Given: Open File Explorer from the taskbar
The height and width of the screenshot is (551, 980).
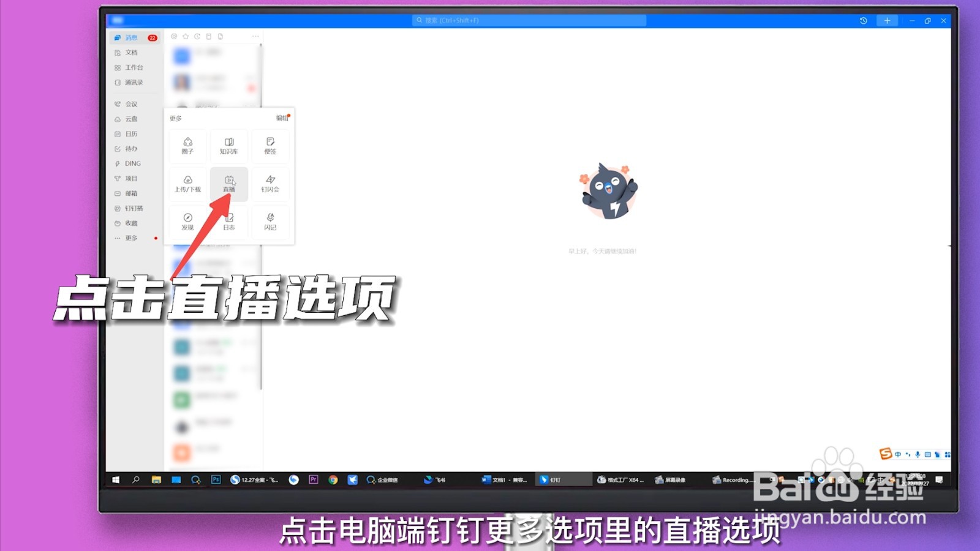Looking at the screenshot, I should pos(156,480).
